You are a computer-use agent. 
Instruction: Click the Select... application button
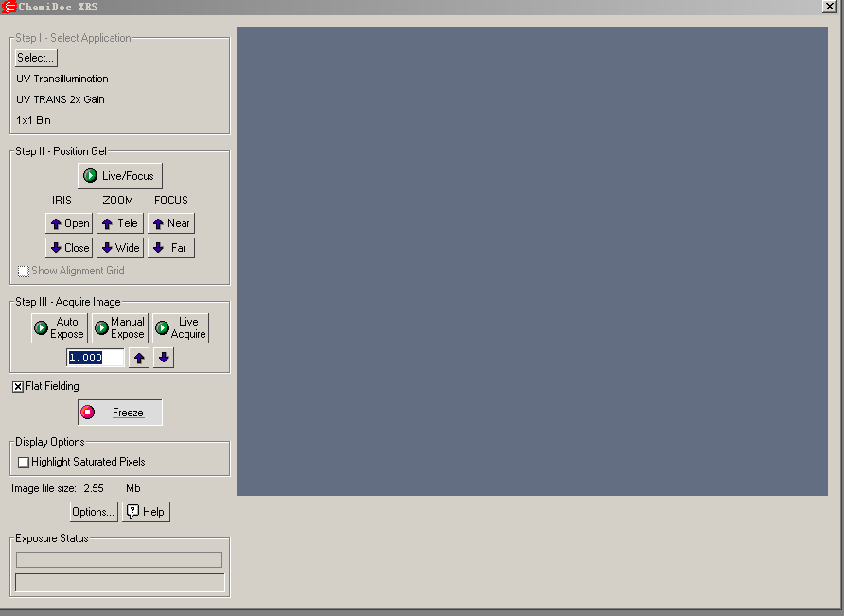35,58
